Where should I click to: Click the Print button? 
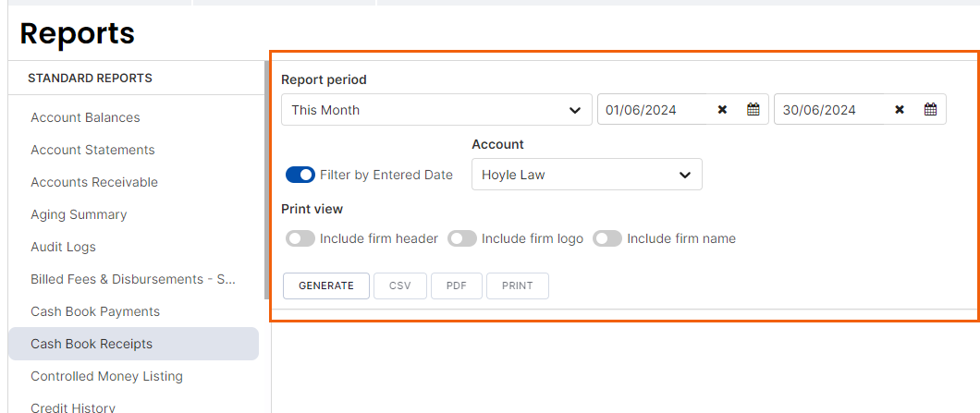click(518, 286)
